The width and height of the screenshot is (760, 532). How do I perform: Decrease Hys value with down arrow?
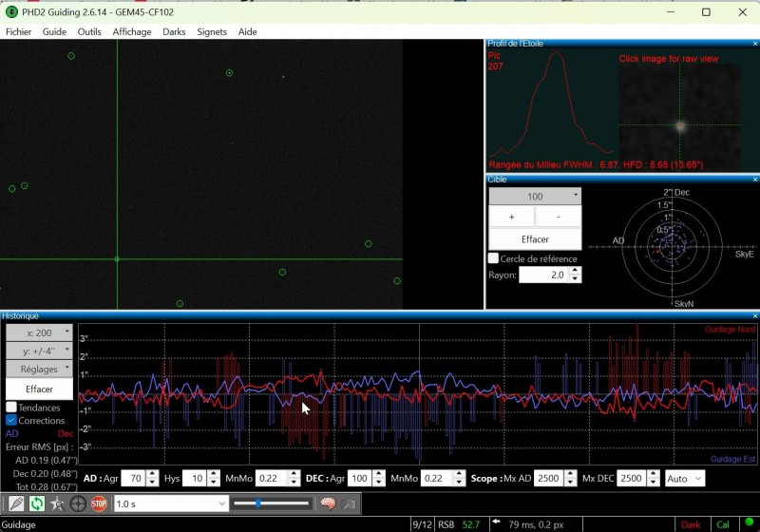[214, 483]
